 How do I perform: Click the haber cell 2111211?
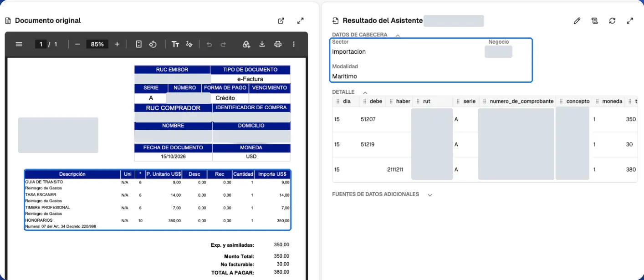pyautogui.click(x=395, y=169)
